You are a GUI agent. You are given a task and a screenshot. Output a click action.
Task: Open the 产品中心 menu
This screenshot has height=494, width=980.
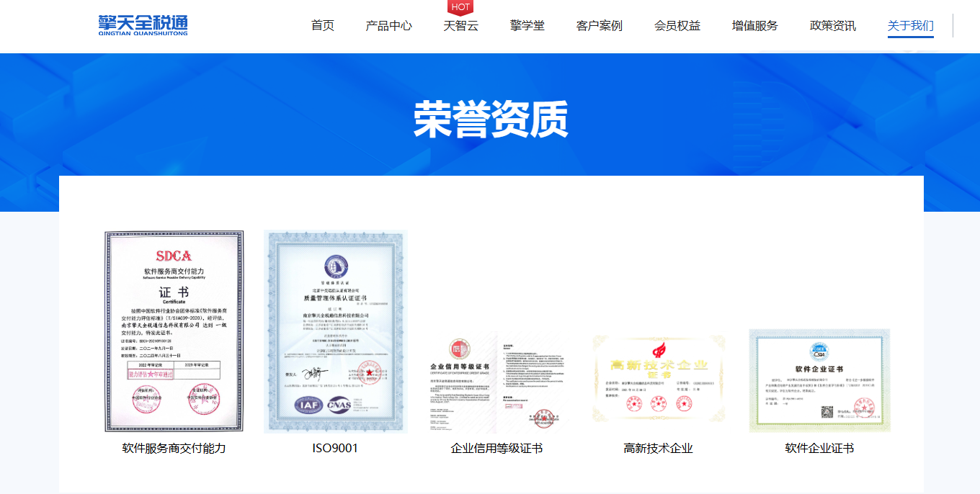click(x=389, y=26)
